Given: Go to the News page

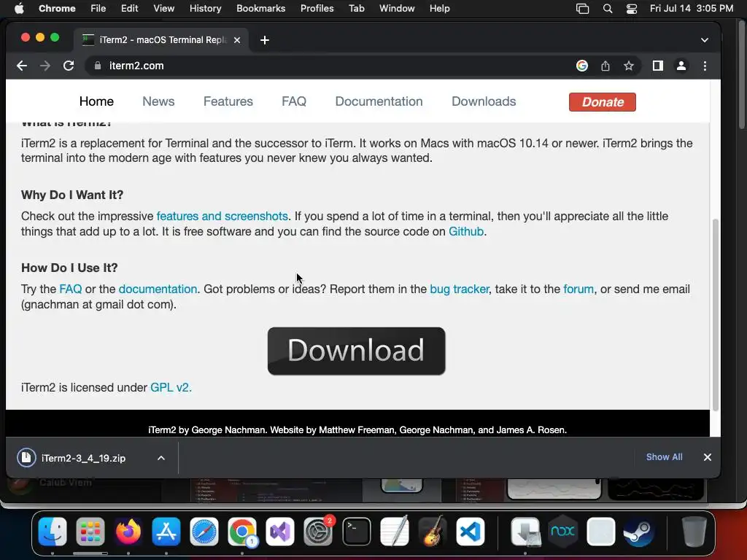Looking at the screenshot, I should 158,101.
